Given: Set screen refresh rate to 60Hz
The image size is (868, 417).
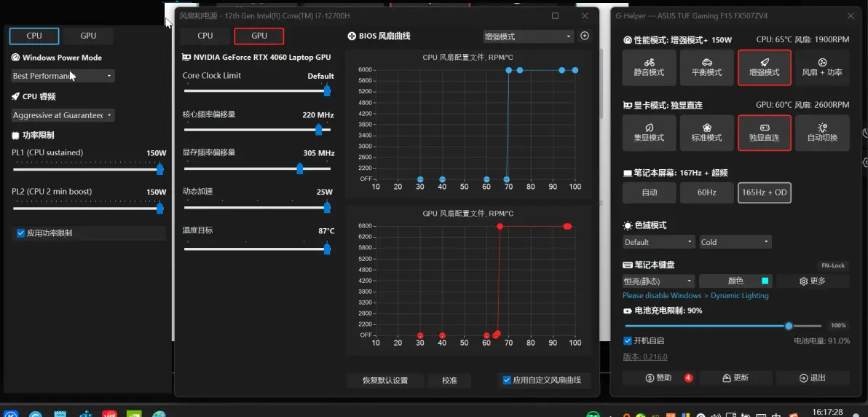Looking at the screenshot, I should [706, 192].
